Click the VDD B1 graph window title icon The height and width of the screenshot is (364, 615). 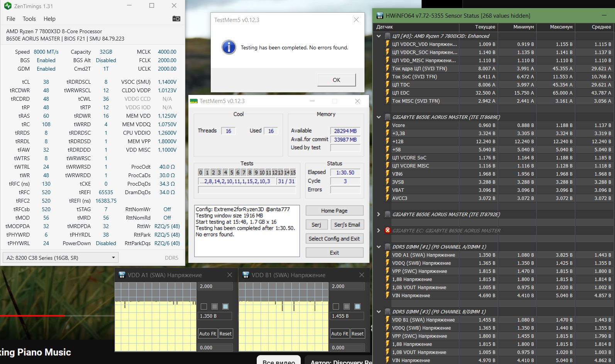(245, 275)
